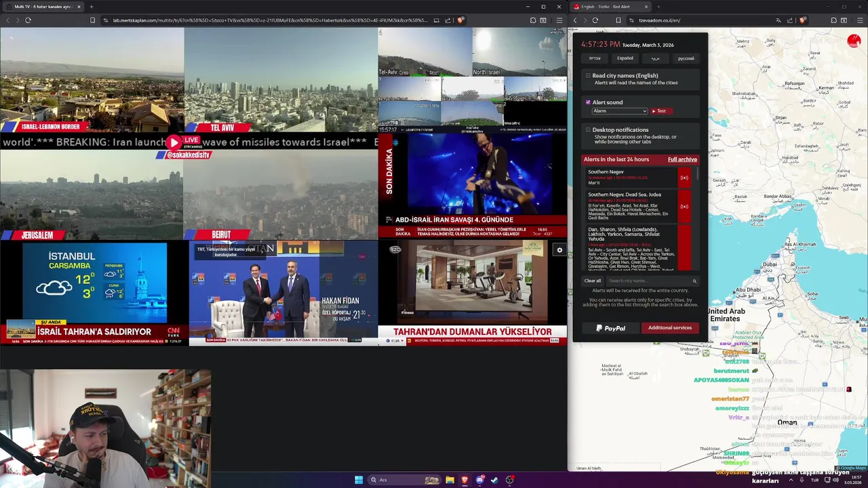Open the hamburger menu in Red Alert window
Image resolution: width=868 pixels, height=488 pixels.
[859, 20]
